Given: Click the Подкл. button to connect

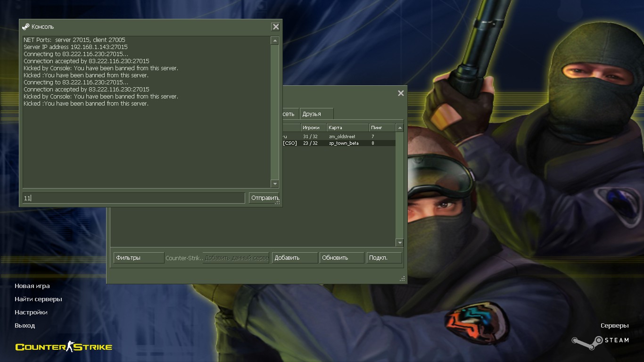Looking at the screenshot, I should coord(384,258).
